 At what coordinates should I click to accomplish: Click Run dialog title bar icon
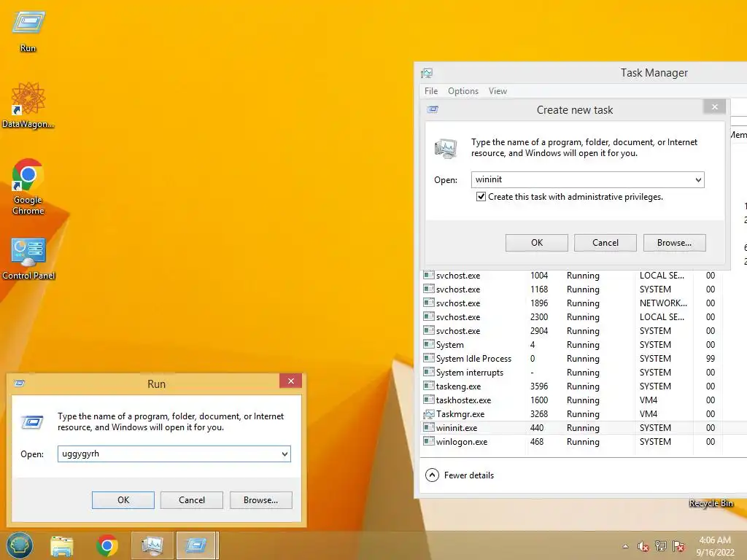[19, 384]
